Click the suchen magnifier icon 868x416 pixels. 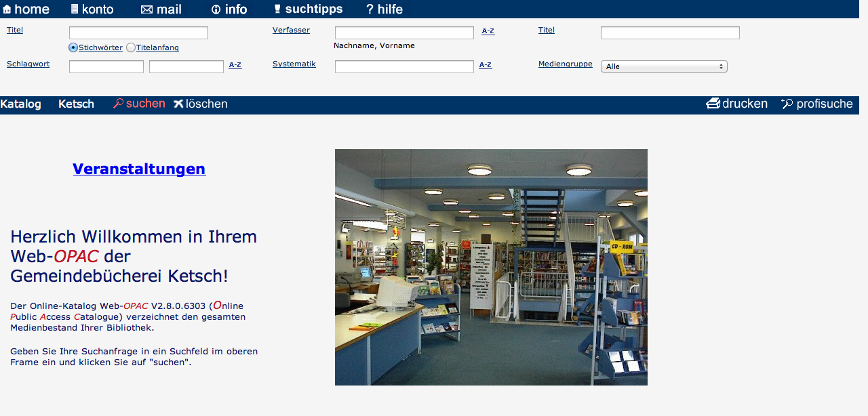[x=118, y=104]
